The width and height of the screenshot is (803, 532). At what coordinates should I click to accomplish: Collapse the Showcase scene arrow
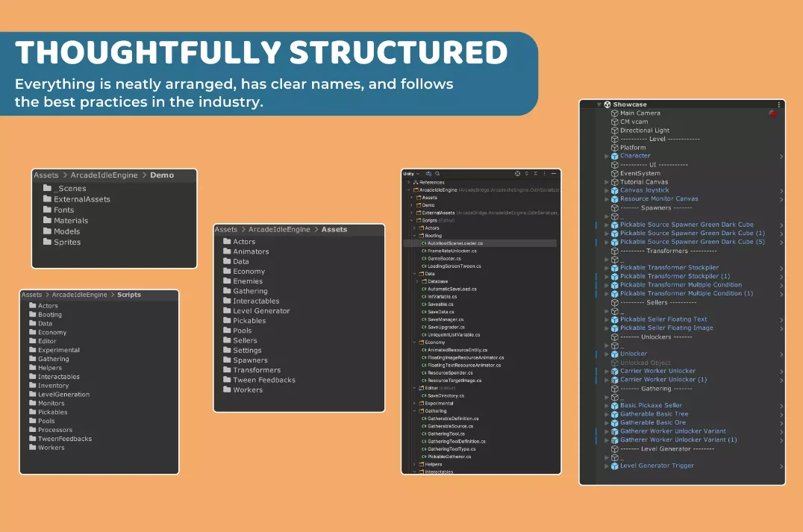click(x=599, y=104)
